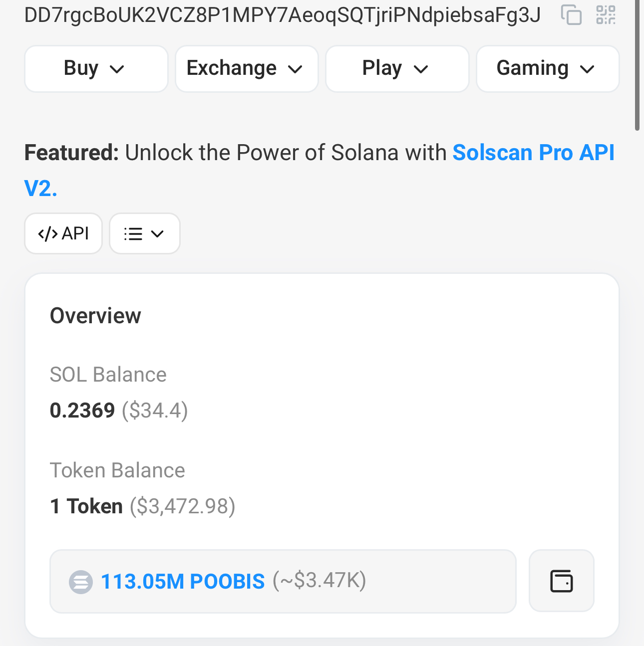The image size is (644, 646).
Task: Expand the Gaming dropdown
Action: coord(548,69)
